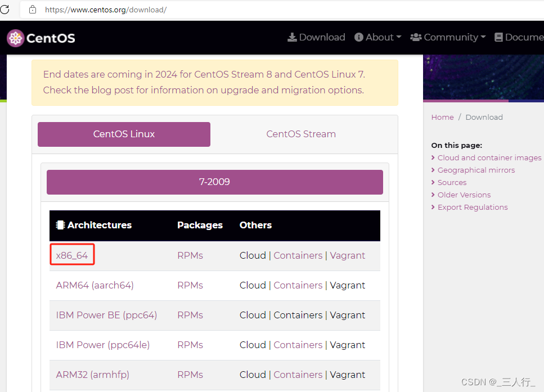Click the end dates notice banner text
The width and height of the screenshot is (544, 392).
coord(204,82)
